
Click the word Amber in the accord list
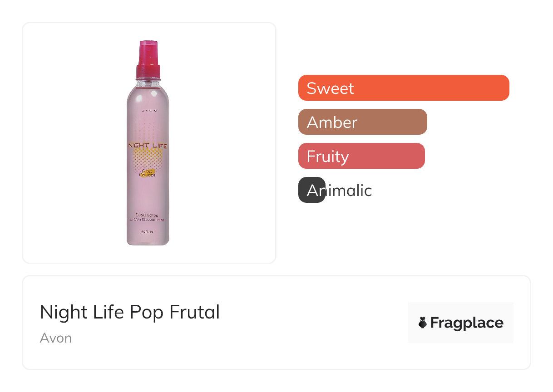click(x=332, y=122)
